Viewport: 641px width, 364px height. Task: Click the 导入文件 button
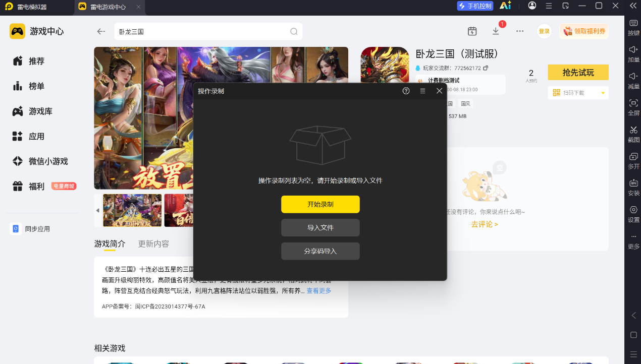[x=320, y=227]
